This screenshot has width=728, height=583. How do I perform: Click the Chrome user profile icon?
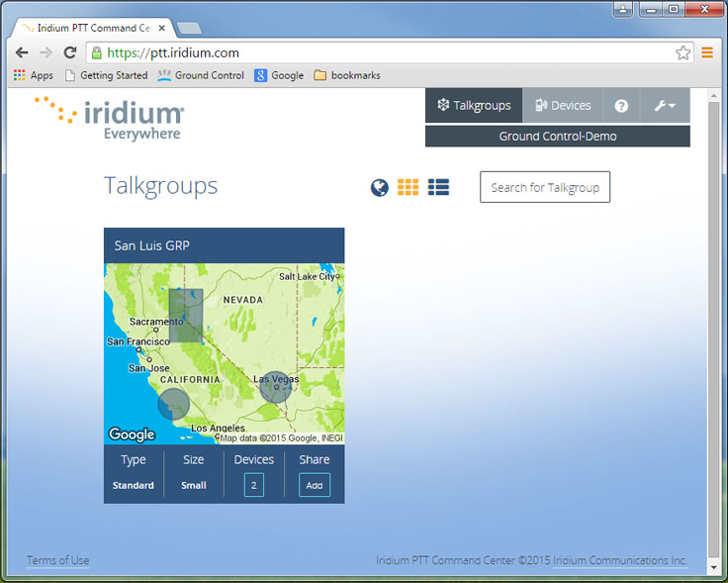click(622, 9)
